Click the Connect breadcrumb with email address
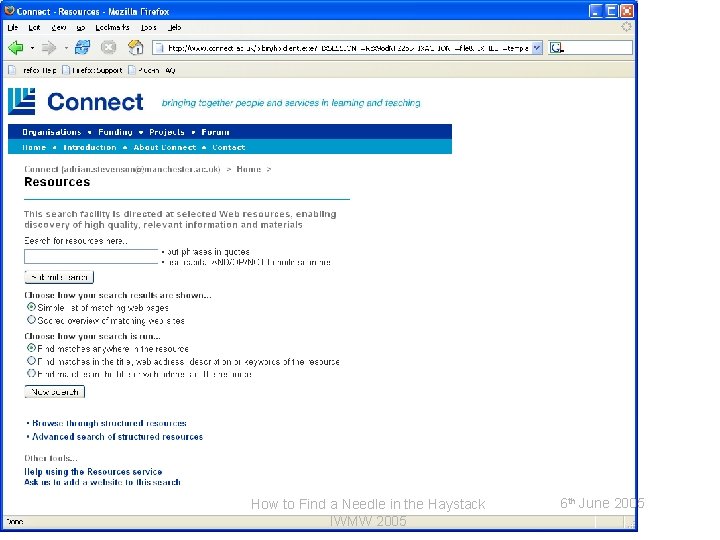Image resolution: width=720 pixels, height=540 pixels. pos(122,169)
